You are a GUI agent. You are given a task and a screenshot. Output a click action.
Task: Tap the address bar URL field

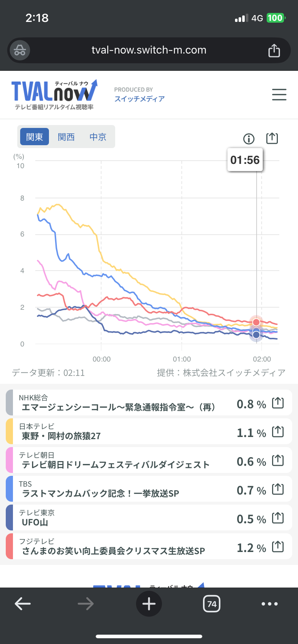click(149, 50)
